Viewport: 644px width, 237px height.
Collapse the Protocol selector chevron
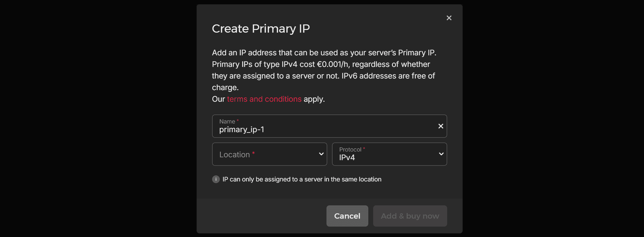[x=442, y=154]
